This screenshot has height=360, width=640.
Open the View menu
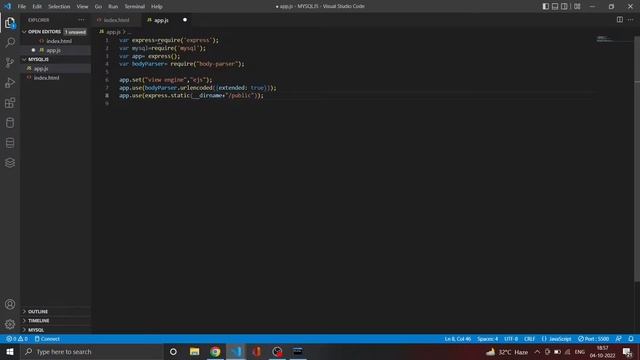pyautogui.click(x=82, y=7)
